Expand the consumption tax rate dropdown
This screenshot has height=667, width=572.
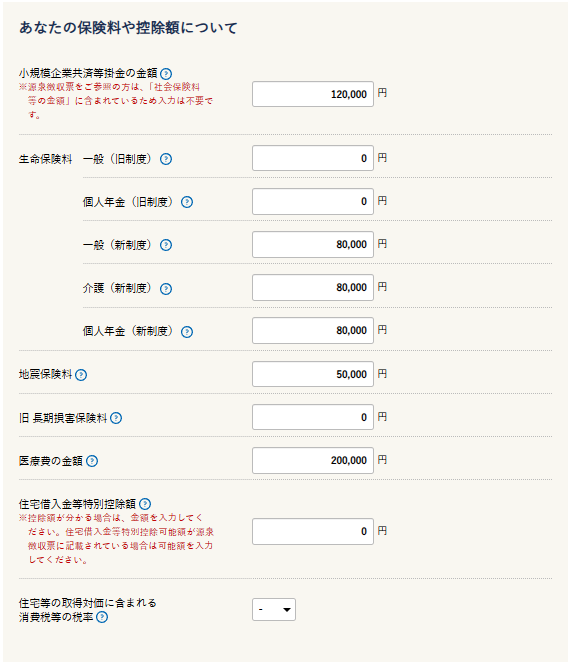[x=274, y=610]
